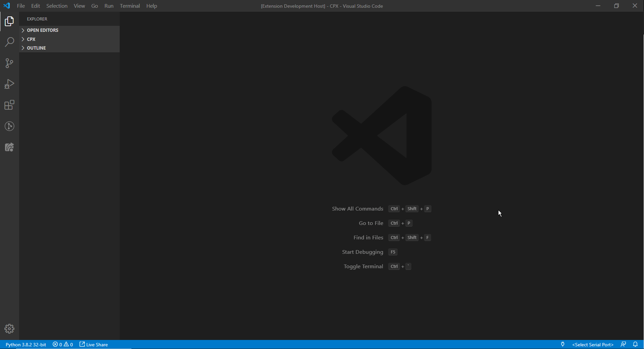Open notifications bell in status bar
Viewport: 644px width, 349px height.
[635, 344]
